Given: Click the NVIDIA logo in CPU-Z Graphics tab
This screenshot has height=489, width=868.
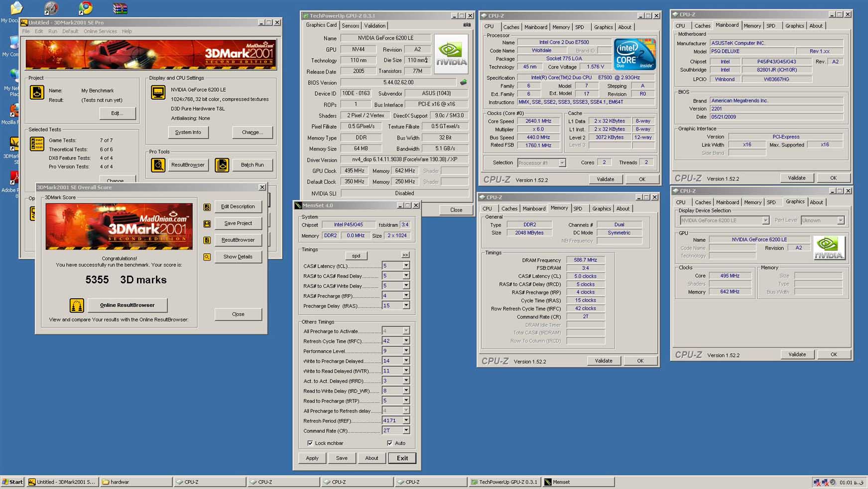Looking at the screenshot, I should 829,248.
